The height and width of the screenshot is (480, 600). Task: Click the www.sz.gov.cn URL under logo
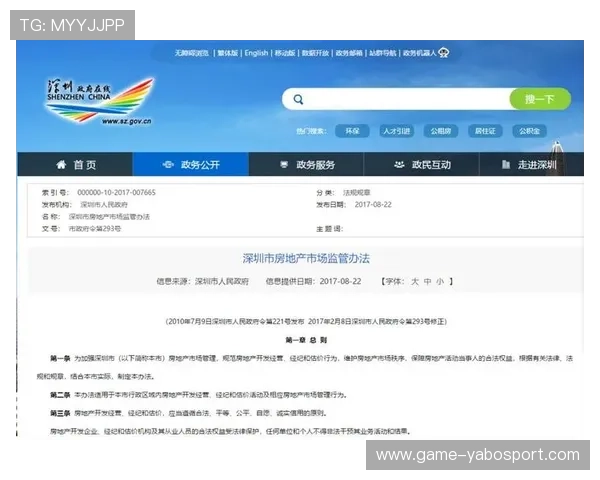(127, 121)
